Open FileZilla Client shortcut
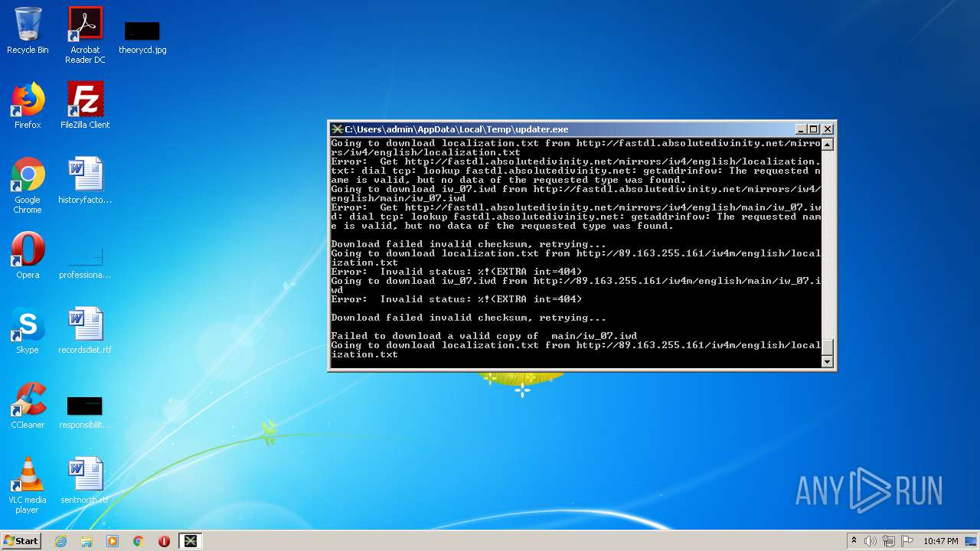This screenshot has height=551, width=980. pyautogui.click(x=85, y=106)
